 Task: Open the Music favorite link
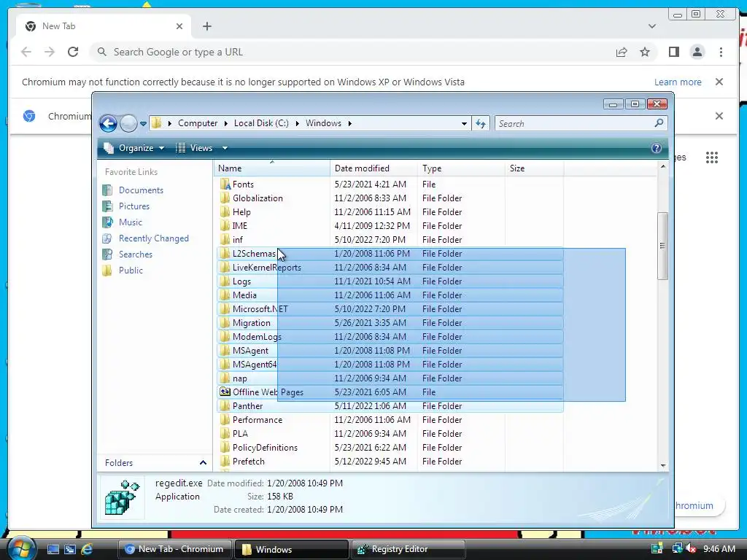click(x=130, y=222)
